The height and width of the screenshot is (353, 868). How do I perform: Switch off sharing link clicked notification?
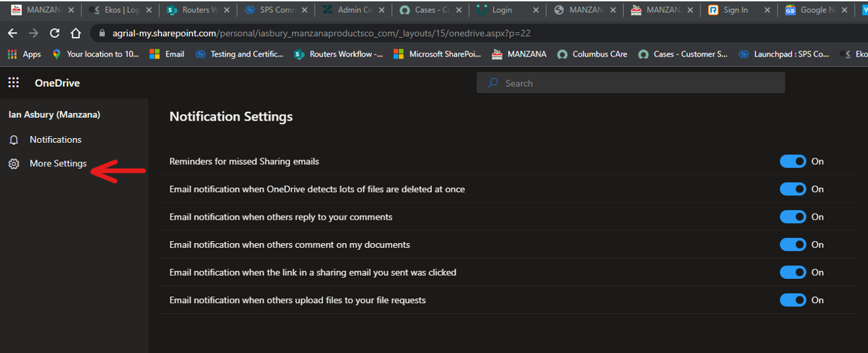point(793,272)
